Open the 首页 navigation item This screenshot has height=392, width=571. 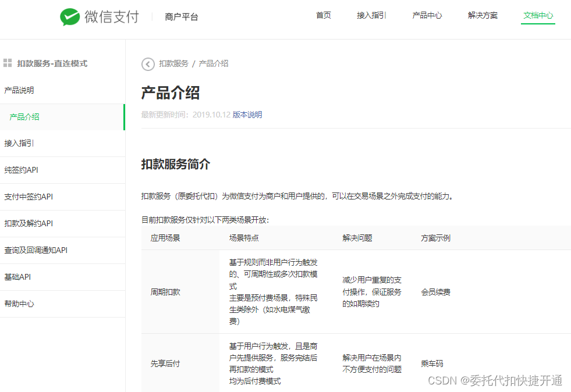click(x=324, y=15)
